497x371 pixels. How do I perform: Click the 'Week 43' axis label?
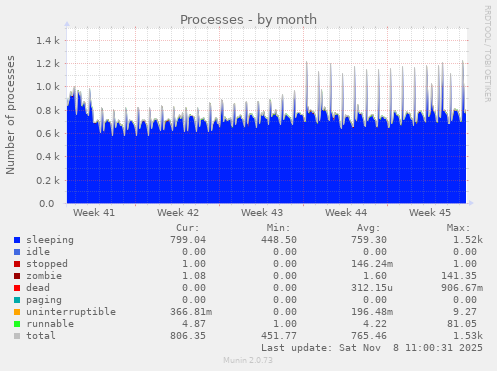[x=262, y=213]
